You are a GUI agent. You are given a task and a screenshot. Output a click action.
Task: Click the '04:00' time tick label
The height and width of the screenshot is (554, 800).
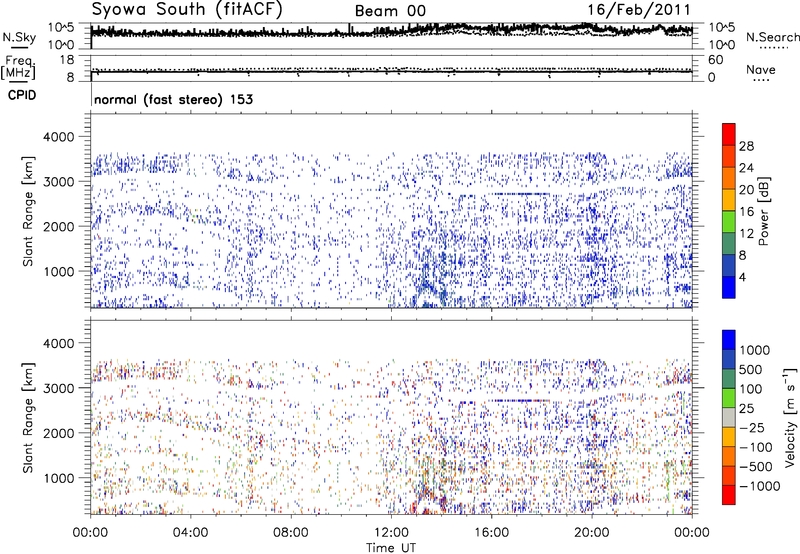[x=190, y=533]
